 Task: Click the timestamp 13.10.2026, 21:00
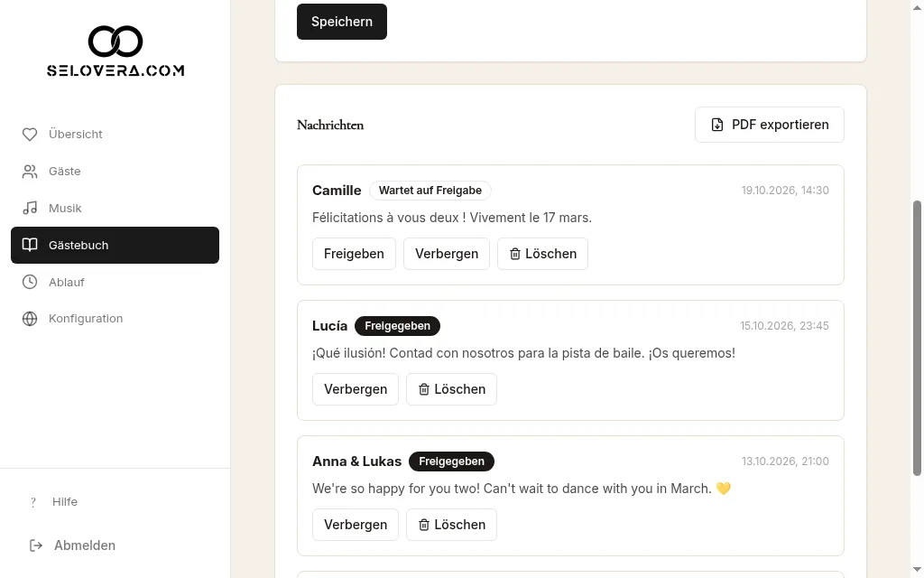[x=785, y=461]
